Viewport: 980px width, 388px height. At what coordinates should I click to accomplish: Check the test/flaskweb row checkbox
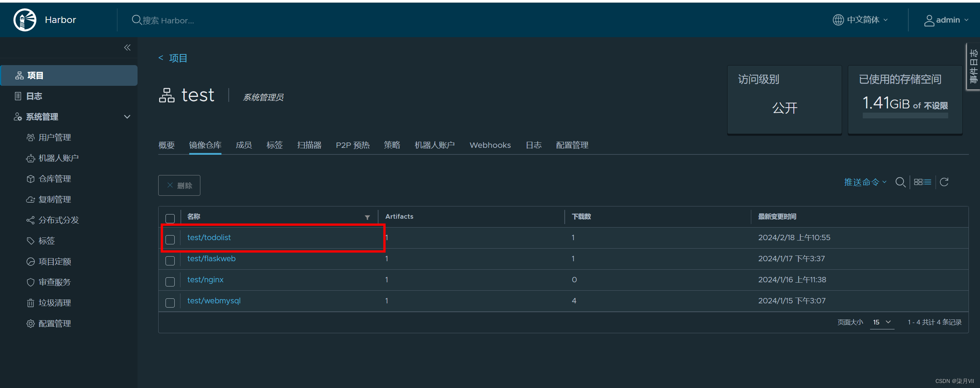(170, 261)
